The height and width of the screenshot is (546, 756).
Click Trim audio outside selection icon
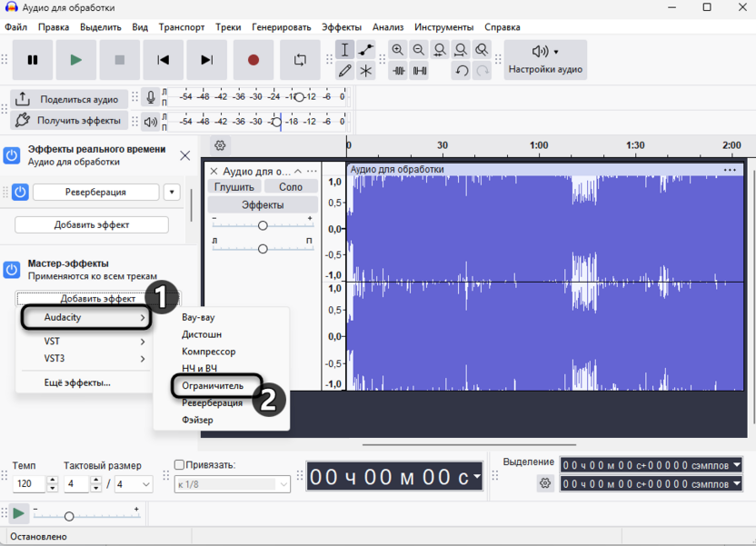(x=399, y=71)
